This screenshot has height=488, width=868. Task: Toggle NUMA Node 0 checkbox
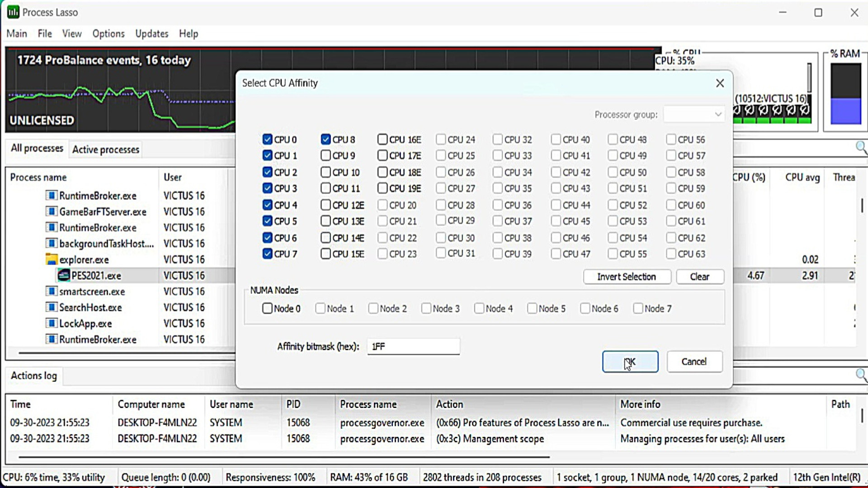tap(267, 308)
